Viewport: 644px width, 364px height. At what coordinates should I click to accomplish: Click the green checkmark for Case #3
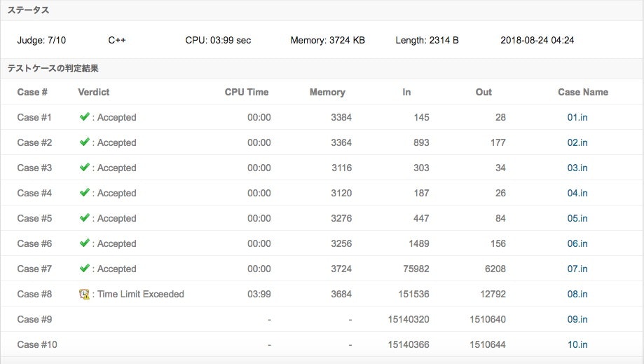tap(84, 167)
